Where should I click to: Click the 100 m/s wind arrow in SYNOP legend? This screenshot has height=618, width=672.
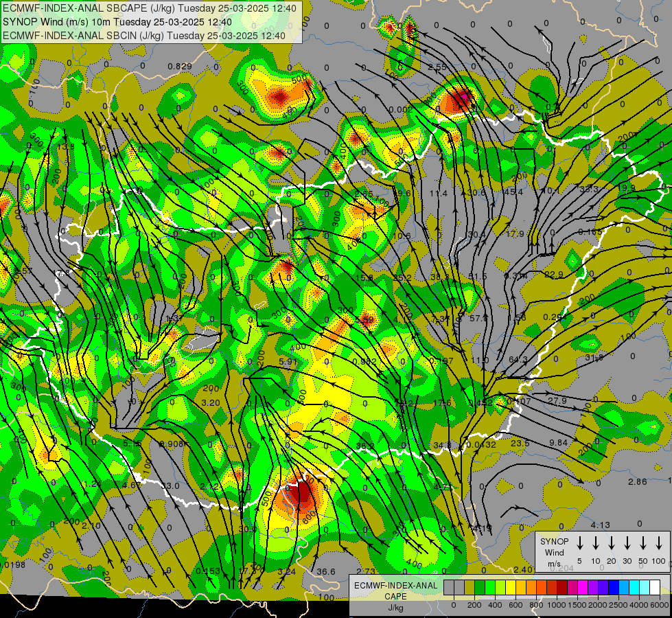(x=659, y=542)
